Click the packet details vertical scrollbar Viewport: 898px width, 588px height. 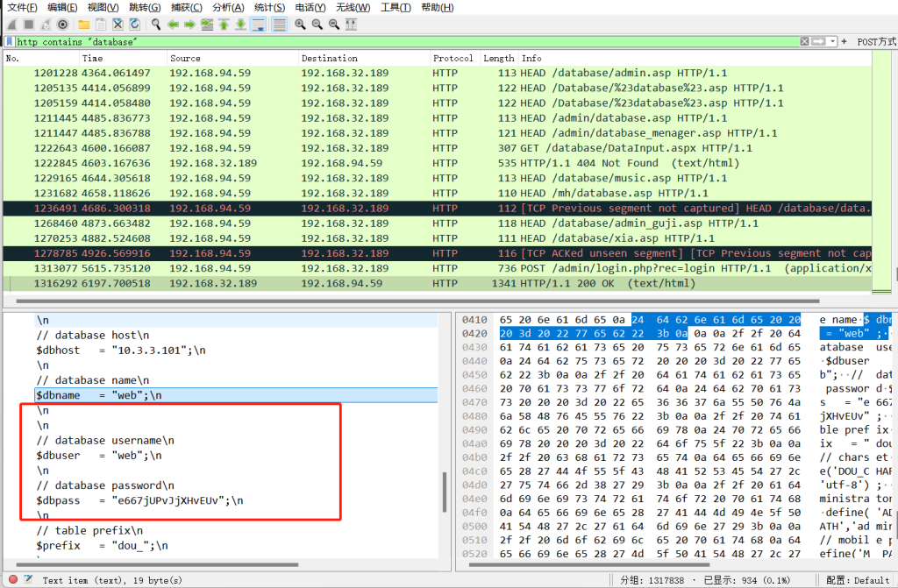444,492
